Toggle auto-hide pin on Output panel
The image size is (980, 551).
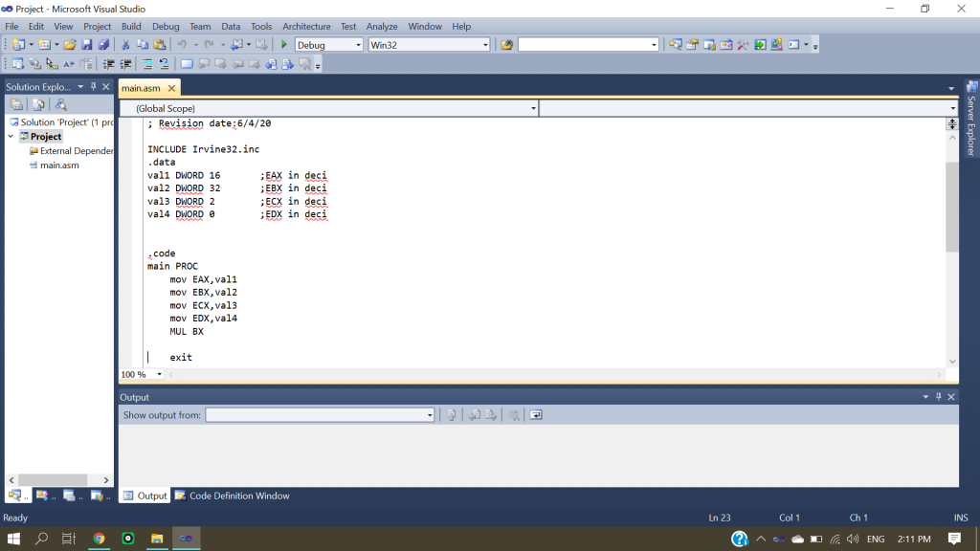tap(939, 397)
